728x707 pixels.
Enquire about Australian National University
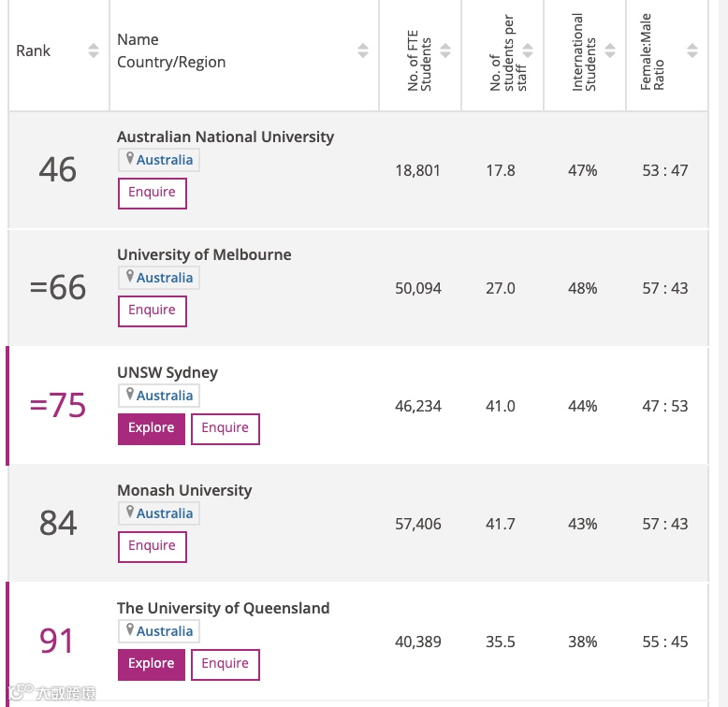pos(152,193)
